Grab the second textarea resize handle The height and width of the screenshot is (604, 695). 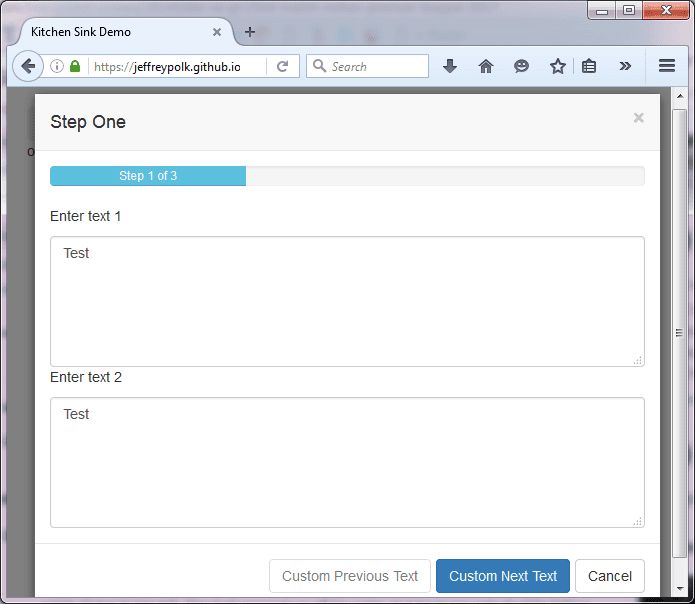click(x=638, y=522)
